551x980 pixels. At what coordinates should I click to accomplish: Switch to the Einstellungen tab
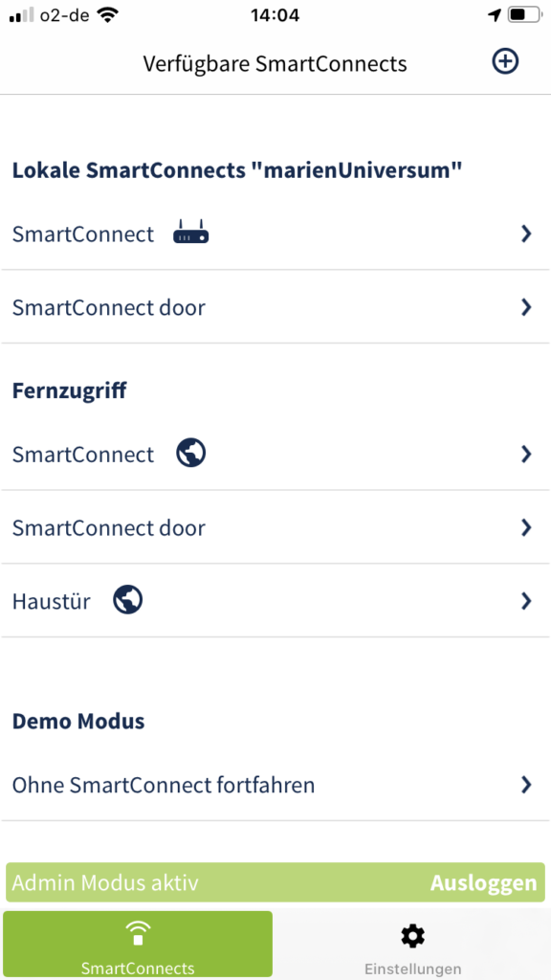(412, 944)
